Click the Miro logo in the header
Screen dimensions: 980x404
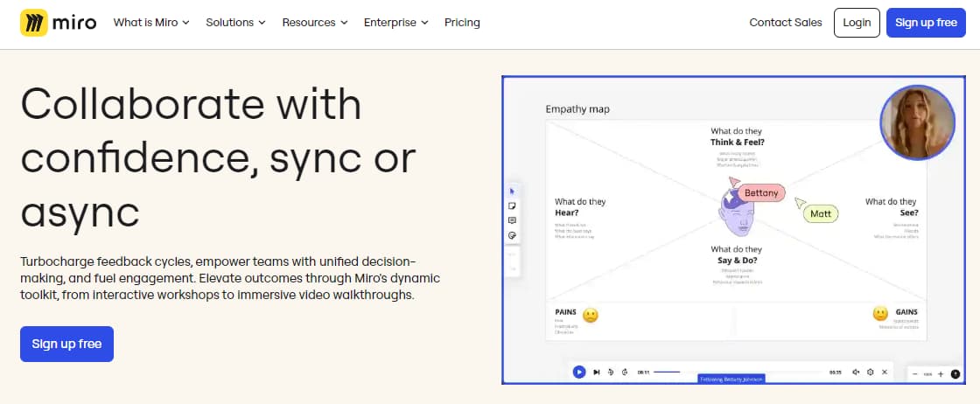tap(58, 23)
